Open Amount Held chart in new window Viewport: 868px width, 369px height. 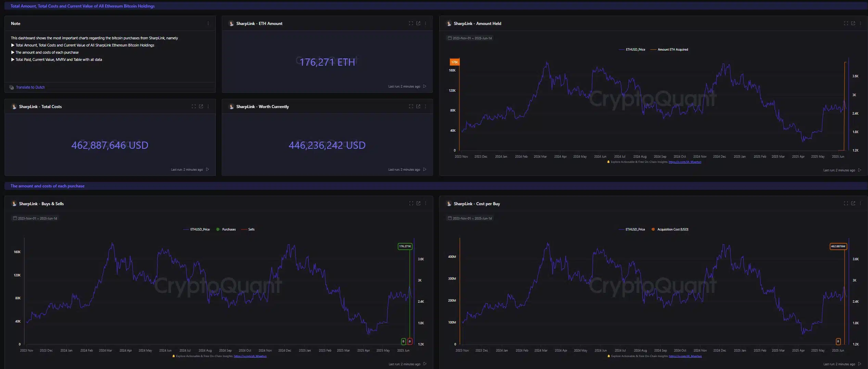click(x=853, y=23)
